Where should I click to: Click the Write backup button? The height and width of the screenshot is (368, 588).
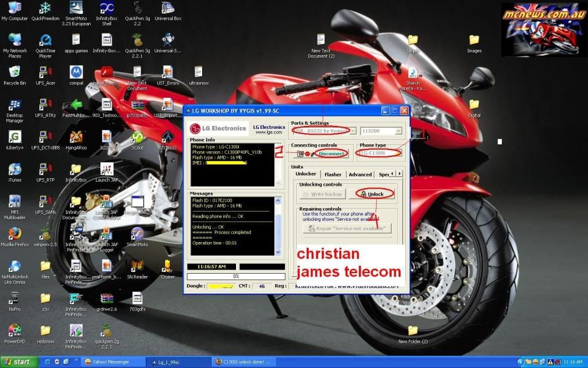(323, 194)
